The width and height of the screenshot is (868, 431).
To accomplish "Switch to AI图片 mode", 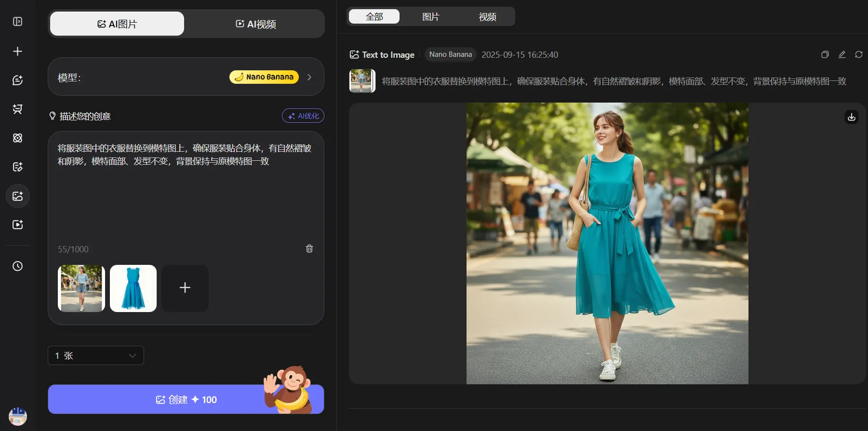I will 117,24.
